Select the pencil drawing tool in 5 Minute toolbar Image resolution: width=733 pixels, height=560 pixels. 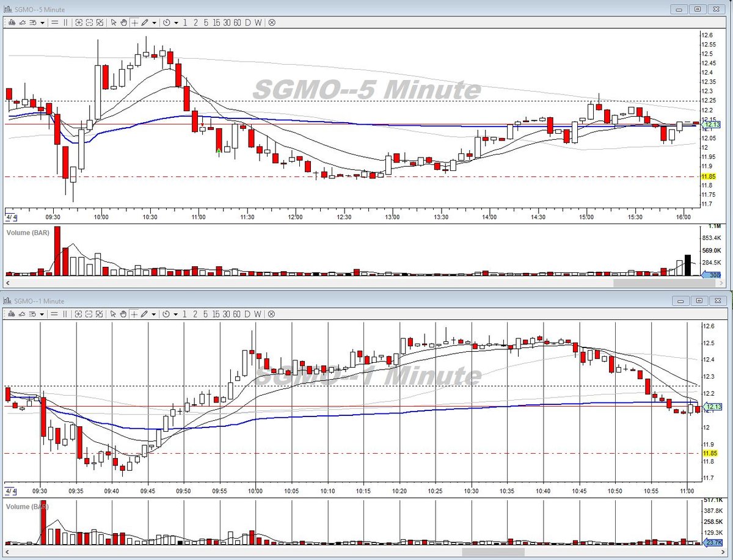coord(145,23)
